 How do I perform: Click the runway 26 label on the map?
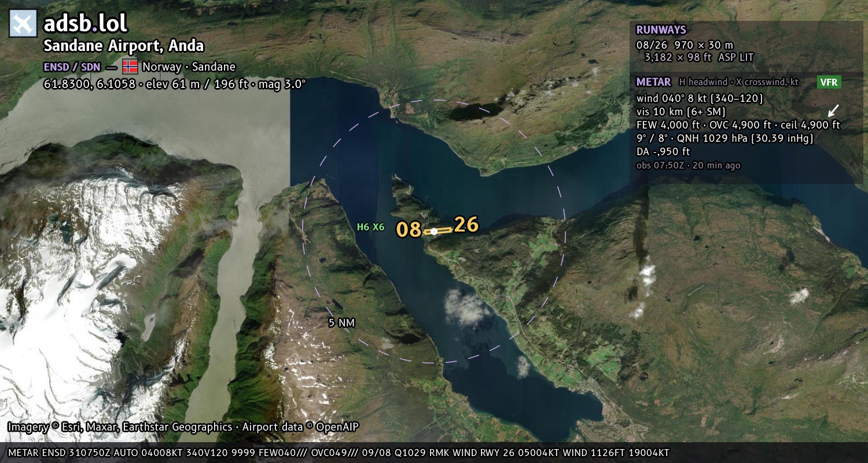pyautogui.click(x=466, y=225)
